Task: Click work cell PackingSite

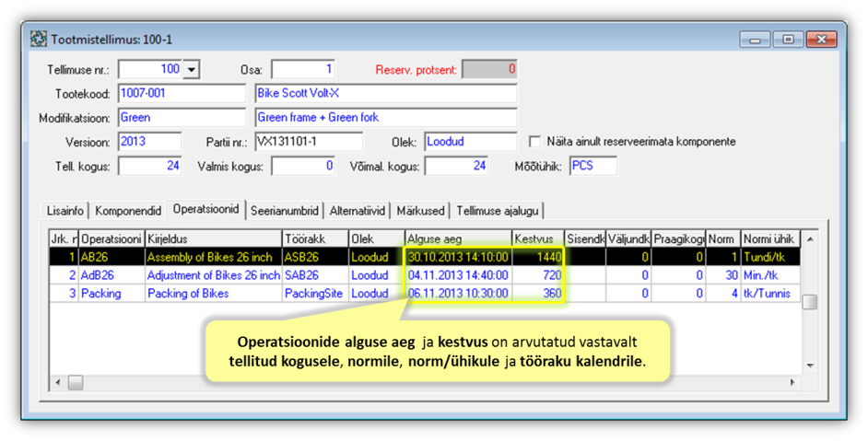Action: [314, 294]
